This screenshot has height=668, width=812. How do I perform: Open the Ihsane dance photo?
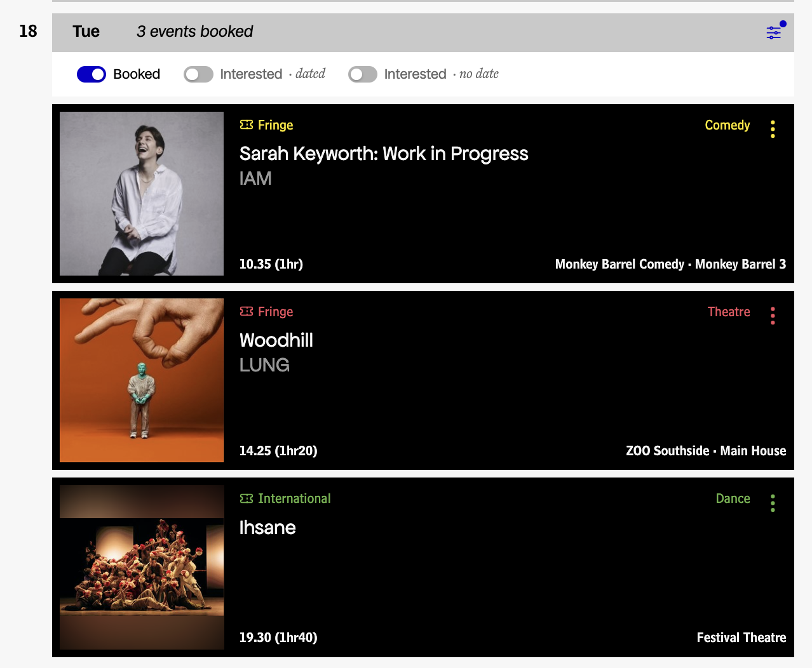[x=142, y=567]
